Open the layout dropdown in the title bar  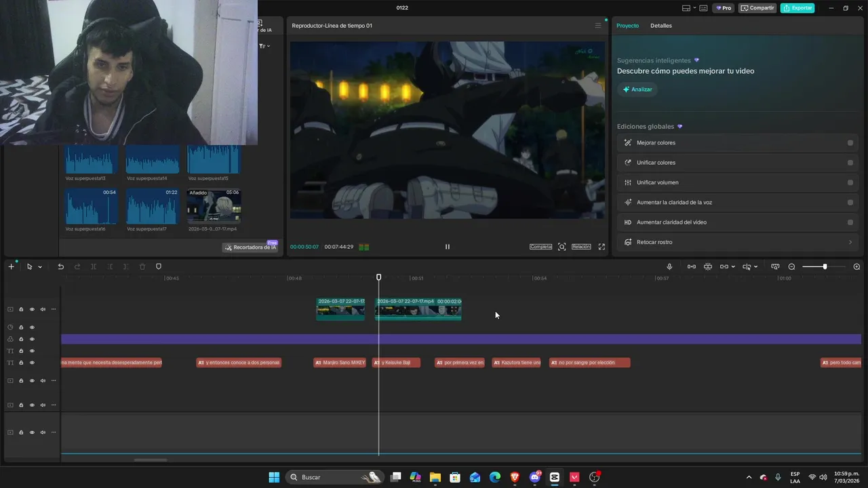694,8
